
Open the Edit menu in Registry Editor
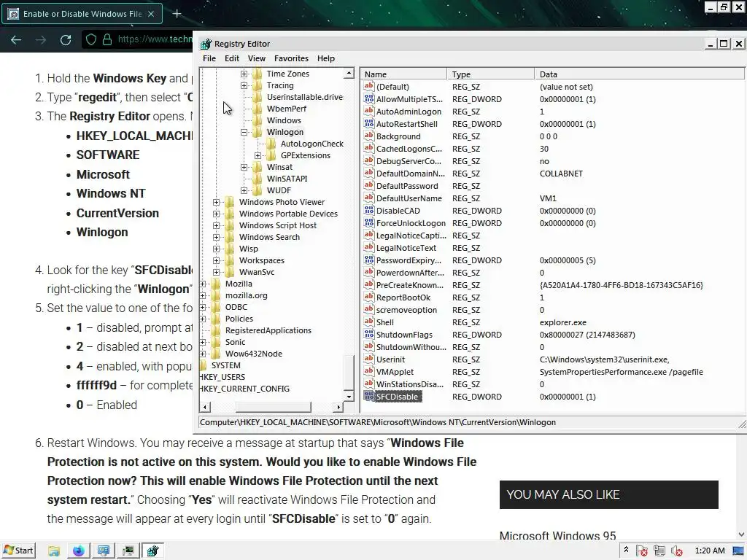coord(232,58)
